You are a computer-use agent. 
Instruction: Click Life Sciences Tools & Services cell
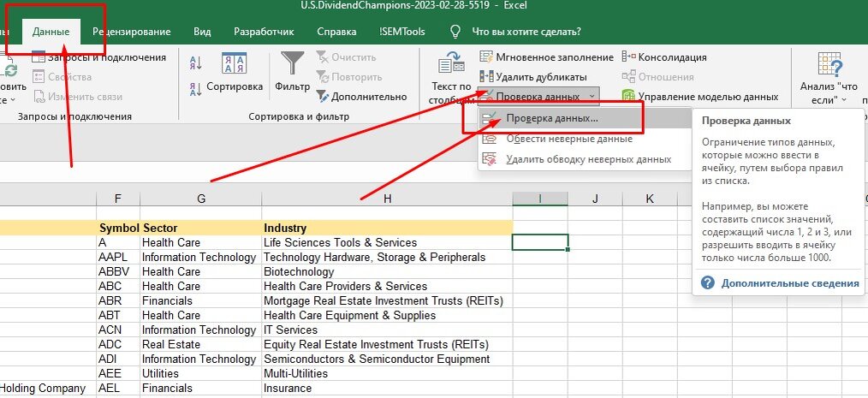pyautogui.click(x=387, y=242)
